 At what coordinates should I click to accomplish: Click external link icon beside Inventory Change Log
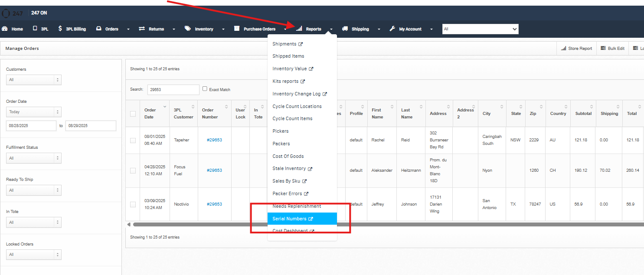(325, 94)
